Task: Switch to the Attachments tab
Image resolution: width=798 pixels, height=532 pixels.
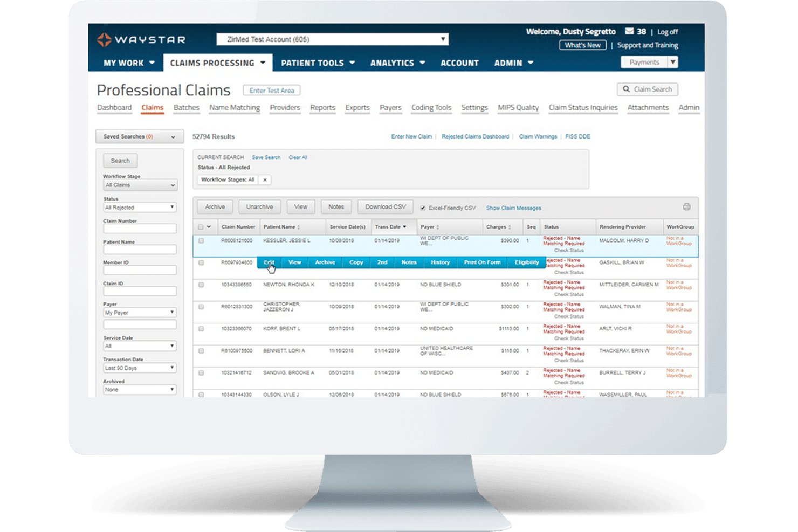Action: tap(648, 108)
